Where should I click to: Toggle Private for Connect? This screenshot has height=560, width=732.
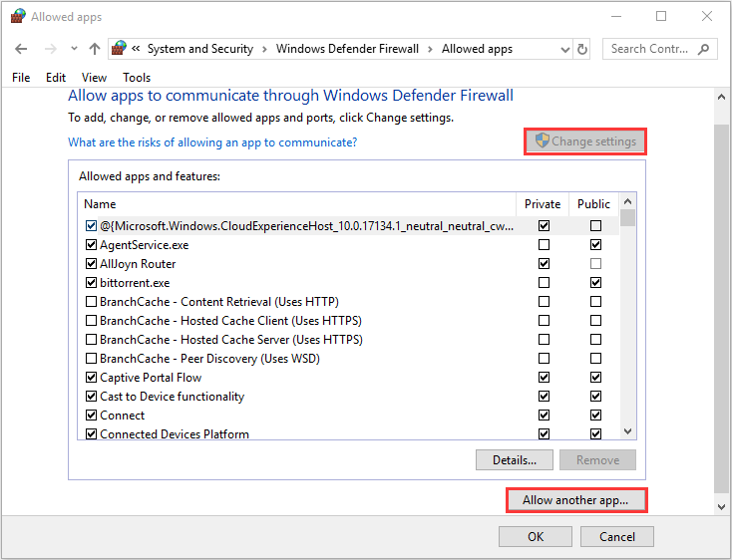544,415
